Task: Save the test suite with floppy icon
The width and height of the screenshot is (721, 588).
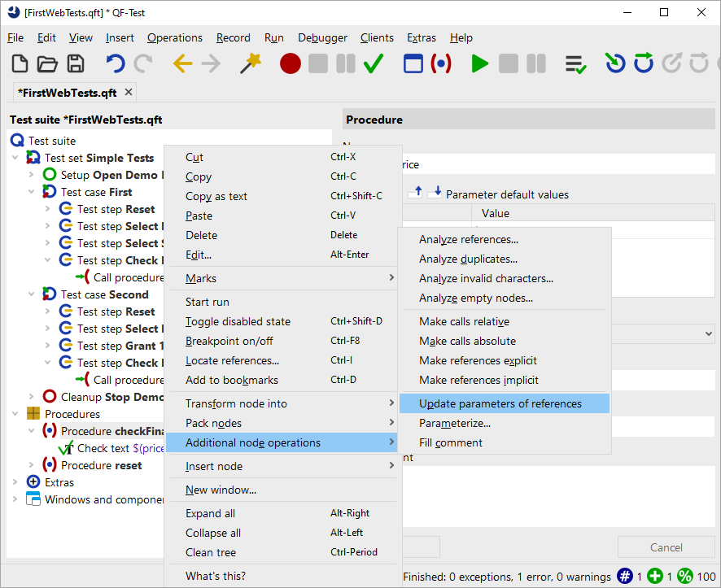Action: 76,63
